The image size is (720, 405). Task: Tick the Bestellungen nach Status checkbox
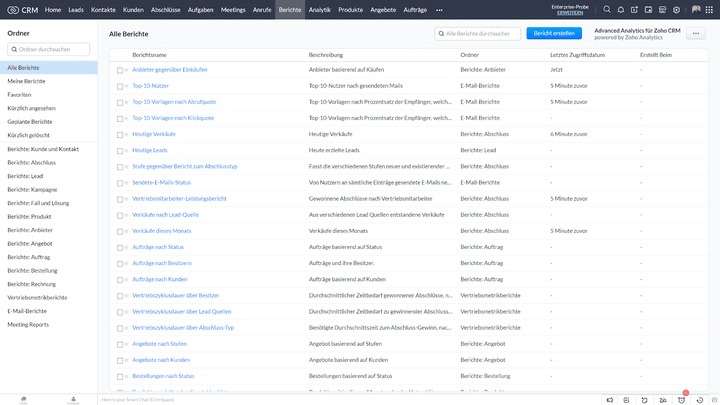point(120,377)
